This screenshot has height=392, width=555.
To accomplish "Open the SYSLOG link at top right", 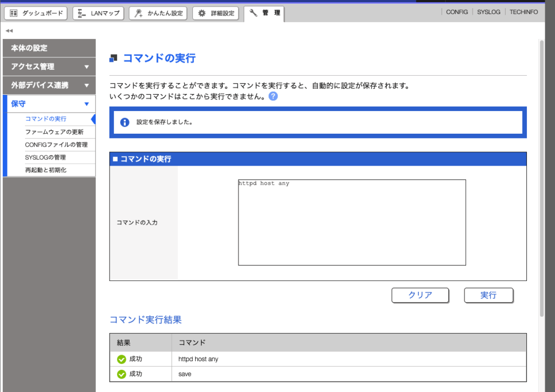I will [x=488, y=12].
